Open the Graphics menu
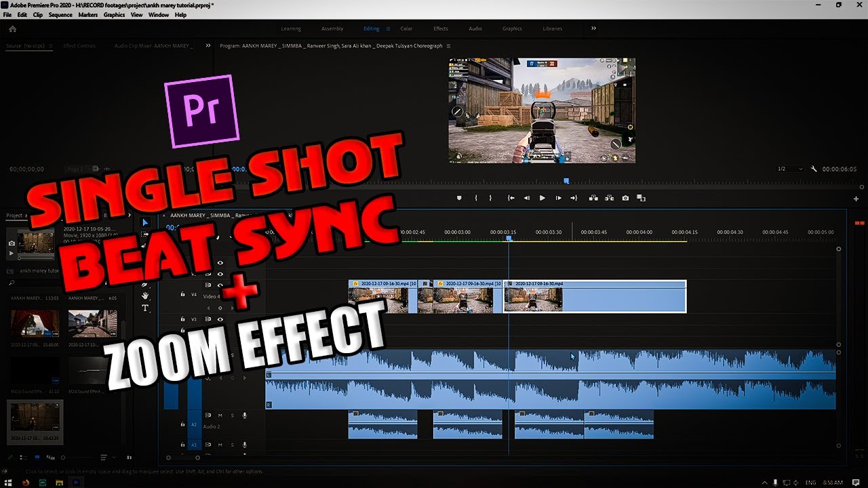Screen dimensions: 868x488 point(114,14)
